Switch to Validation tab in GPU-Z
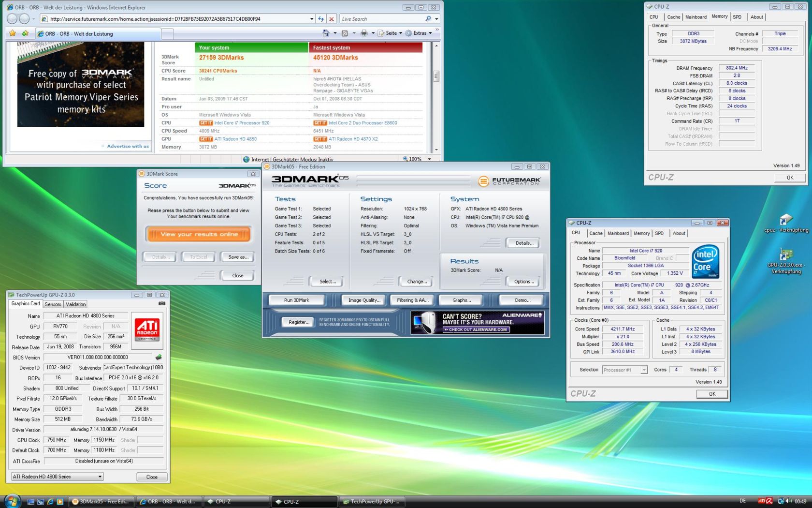Screen dimensions: 812x508 pyautogui.click(x=75, y=304)
